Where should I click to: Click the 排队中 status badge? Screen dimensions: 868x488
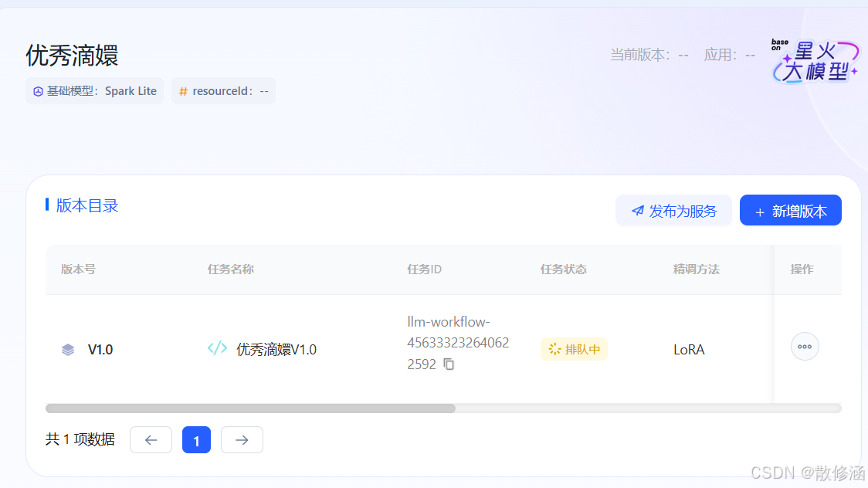pos(574,349)
